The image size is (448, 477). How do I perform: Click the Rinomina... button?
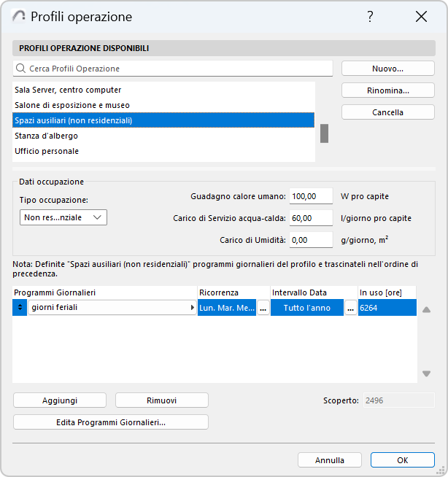[x=387, y=90]
